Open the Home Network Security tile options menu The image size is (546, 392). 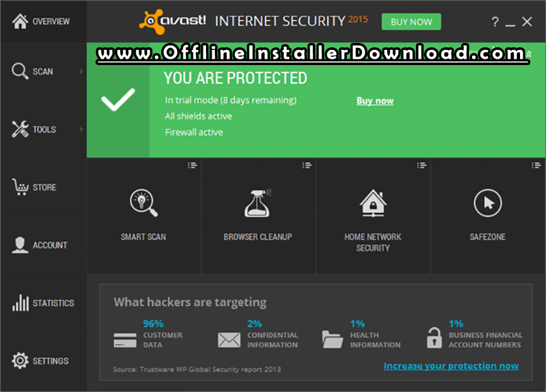422,165
